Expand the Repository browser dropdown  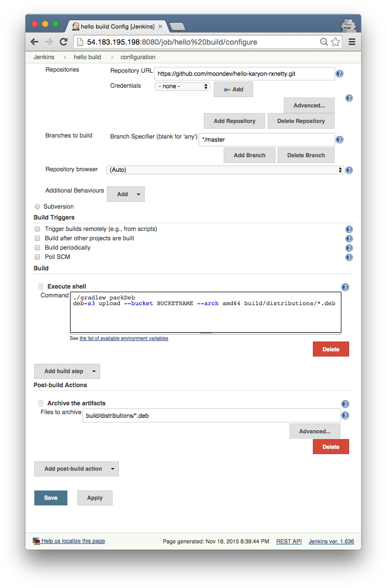click(x=225, y=170)
